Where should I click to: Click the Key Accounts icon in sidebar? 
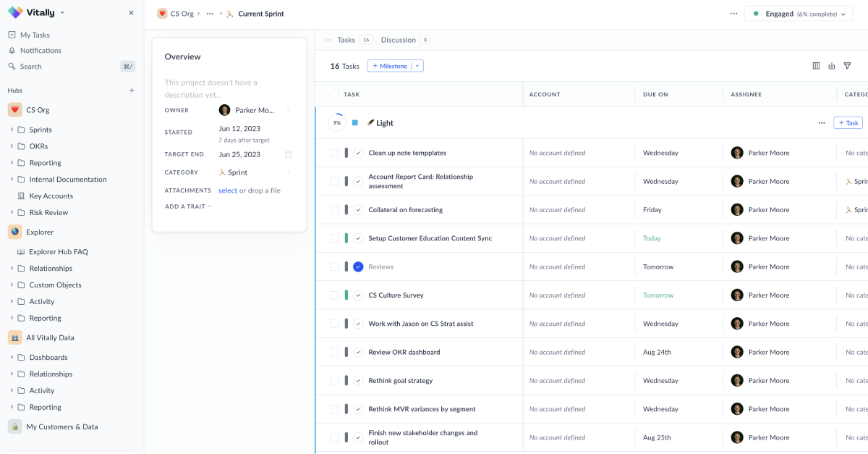[x=22, y=196]
